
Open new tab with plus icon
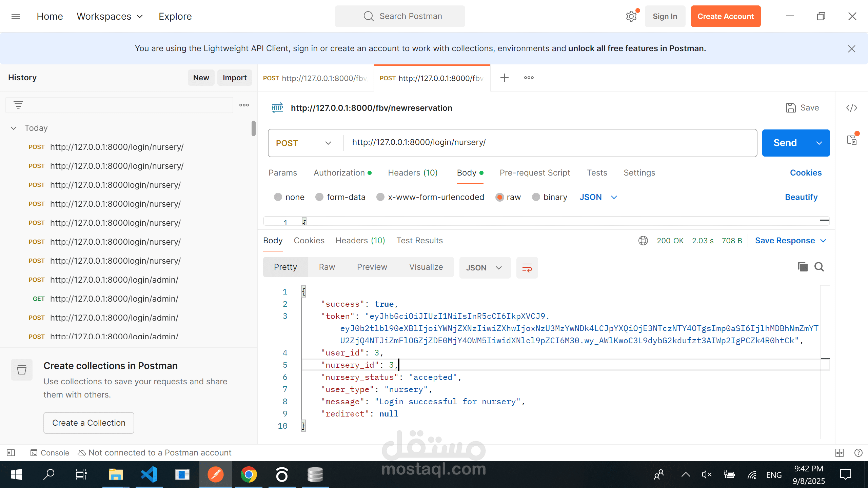tap(505, 78)
